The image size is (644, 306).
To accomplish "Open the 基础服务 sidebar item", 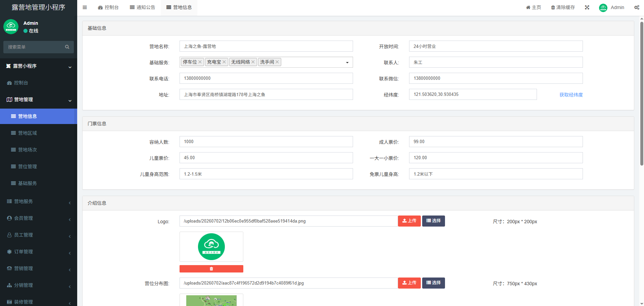I will tap(39, 183).
